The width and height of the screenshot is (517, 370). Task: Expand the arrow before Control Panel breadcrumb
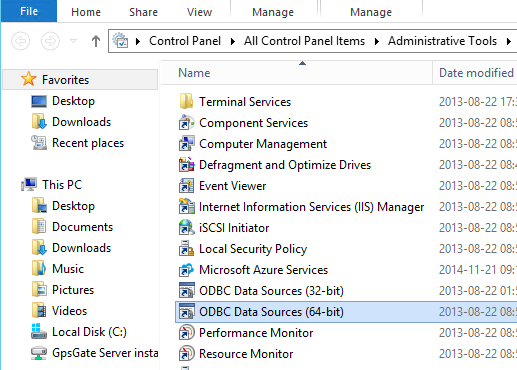(138, 41)
